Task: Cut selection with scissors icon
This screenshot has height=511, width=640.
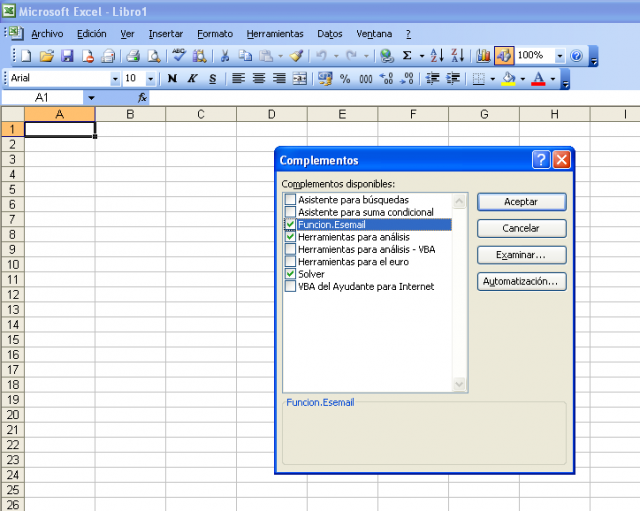Action: (x=224, y=56)
